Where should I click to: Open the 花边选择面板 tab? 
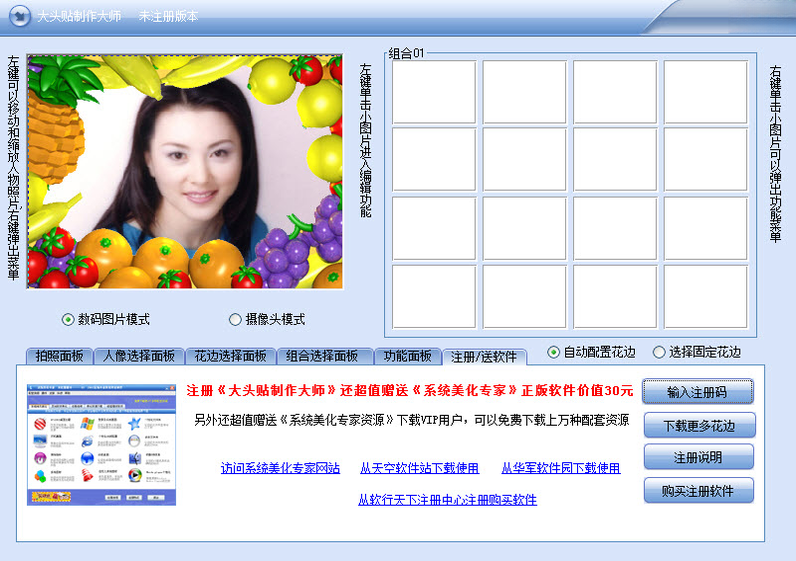(230, 356)
